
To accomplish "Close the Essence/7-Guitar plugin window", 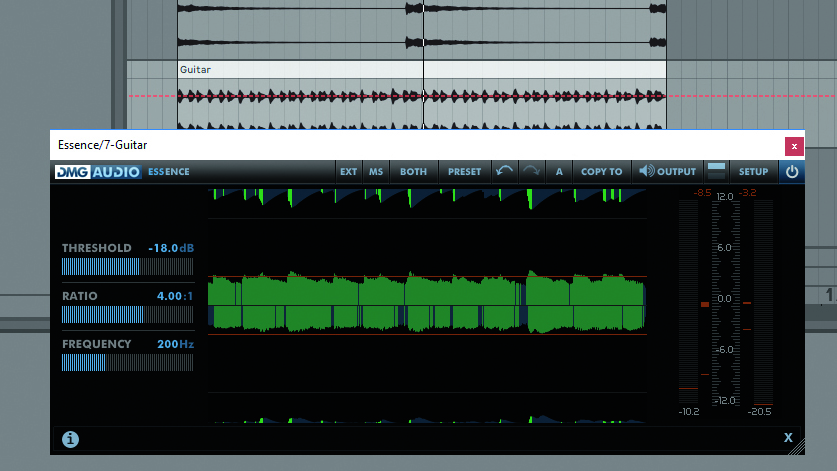I will point(794,146).
